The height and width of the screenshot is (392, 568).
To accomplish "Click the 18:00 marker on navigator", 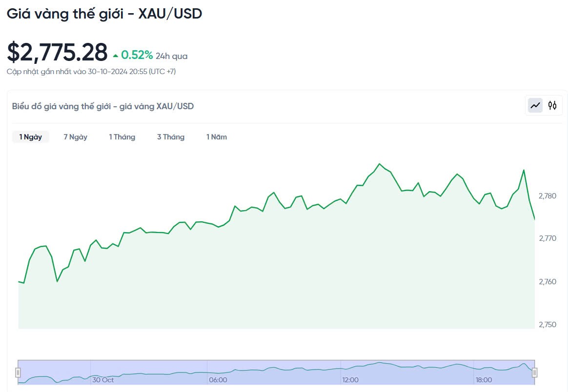I will tap(484, 380).
